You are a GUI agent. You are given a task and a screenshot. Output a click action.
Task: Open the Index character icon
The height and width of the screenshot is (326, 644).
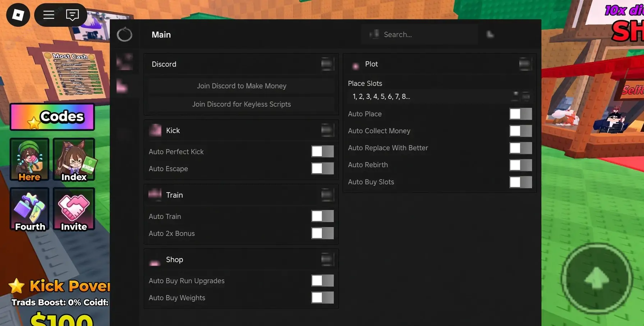74,160
